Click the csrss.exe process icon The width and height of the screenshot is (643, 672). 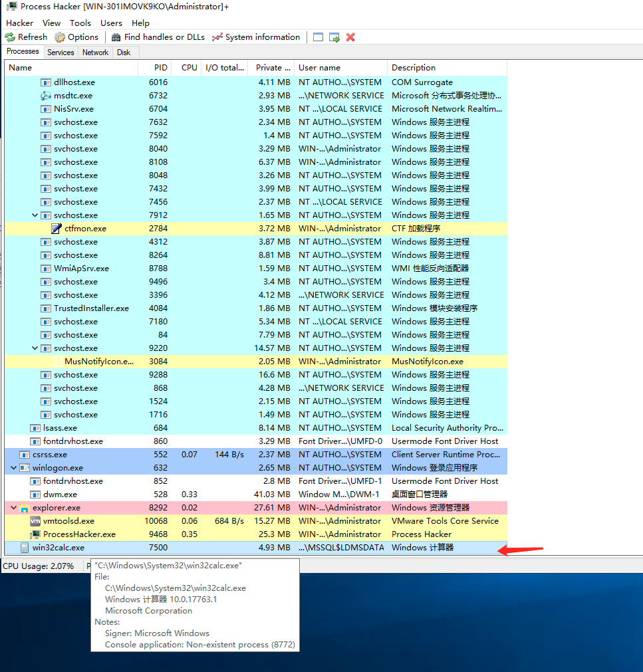point(25,454)
